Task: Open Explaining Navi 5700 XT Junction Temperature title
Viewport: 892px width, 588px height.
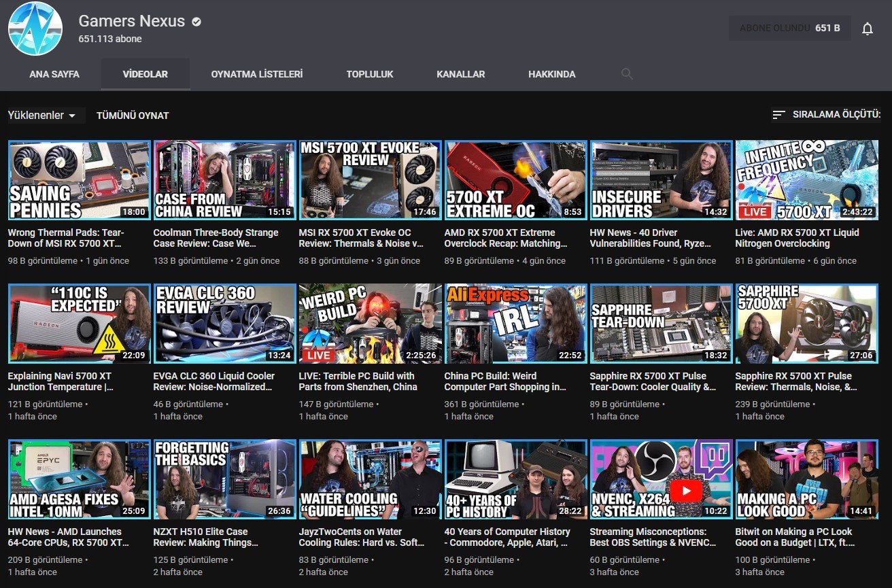Action: pos(61,381)
